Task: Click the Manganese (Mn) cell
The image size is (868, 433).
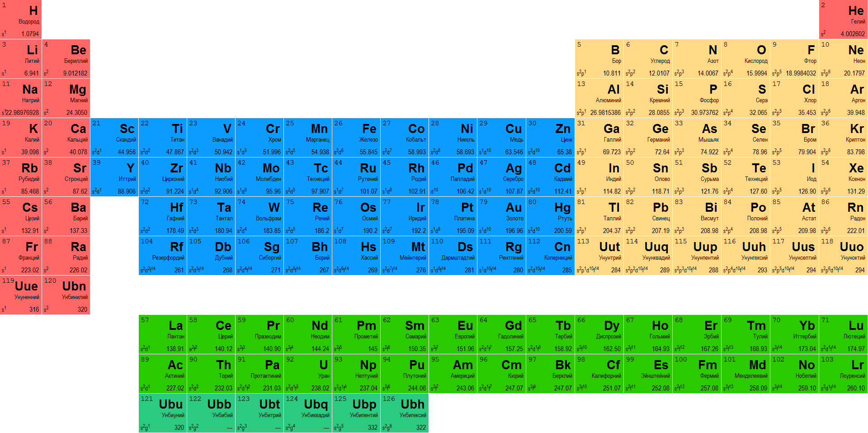Action: (x=308, y=138)
